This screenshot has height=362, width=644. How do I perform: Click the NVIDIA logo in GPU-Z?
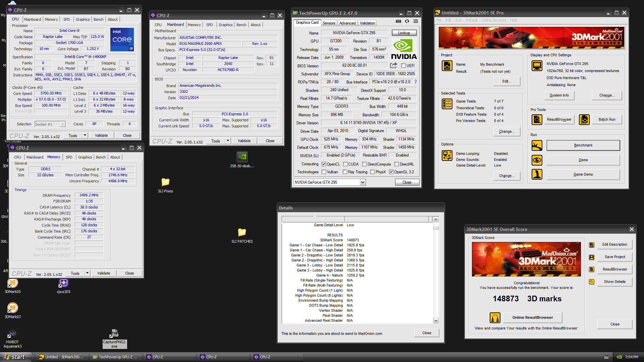coord(404,49)
